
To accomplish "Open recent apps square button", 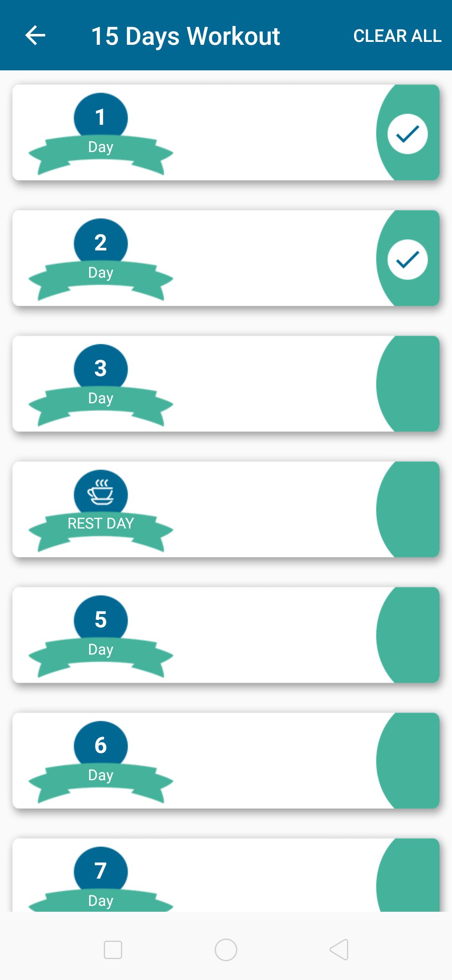I will point(113,950).
